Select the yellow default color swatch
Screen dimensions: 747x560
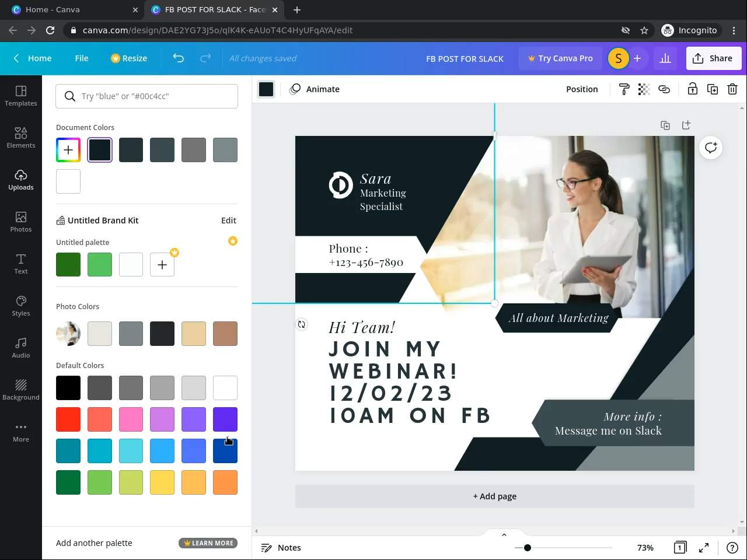162,482
